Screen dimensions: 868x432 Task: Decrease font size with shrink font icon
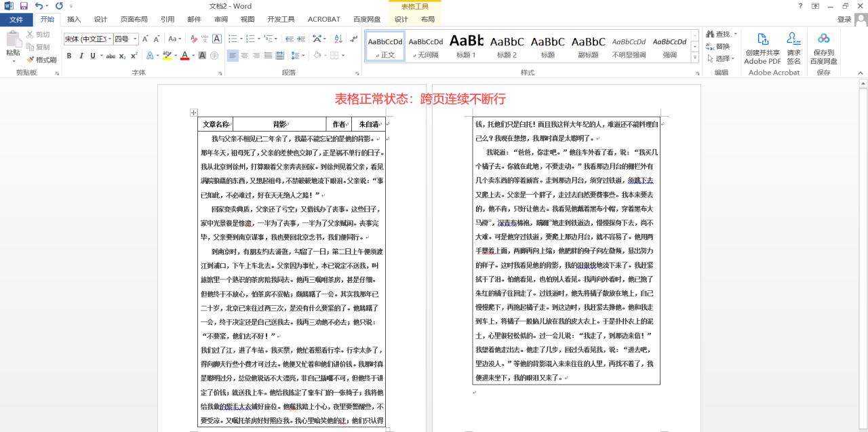pos(156,39)
